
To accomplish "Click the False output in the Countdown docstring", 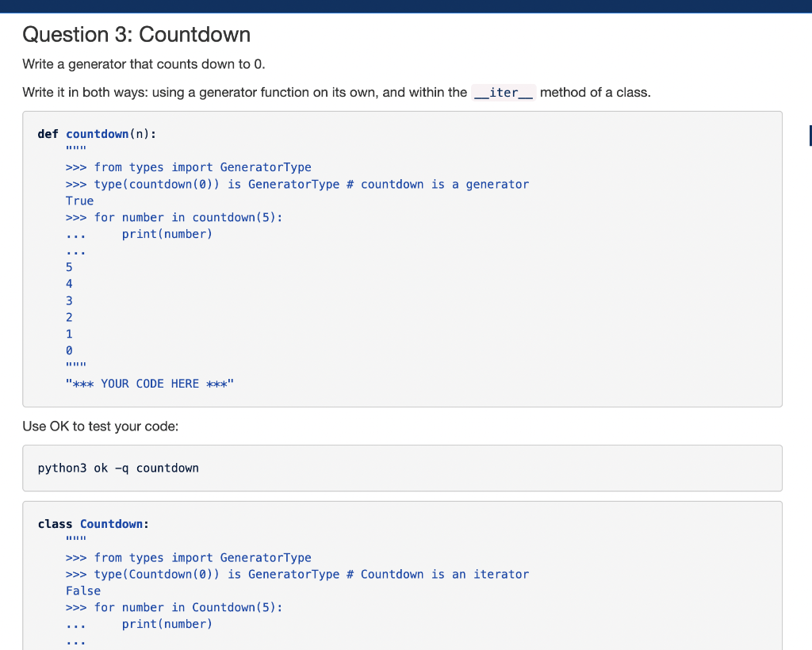I will click(x=83, y=591).
